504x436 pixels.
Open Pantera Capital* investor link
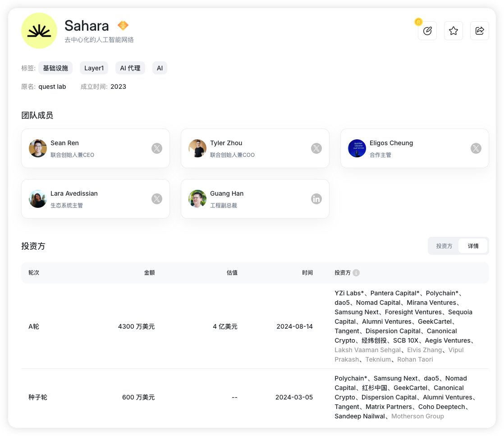point(395,293)
